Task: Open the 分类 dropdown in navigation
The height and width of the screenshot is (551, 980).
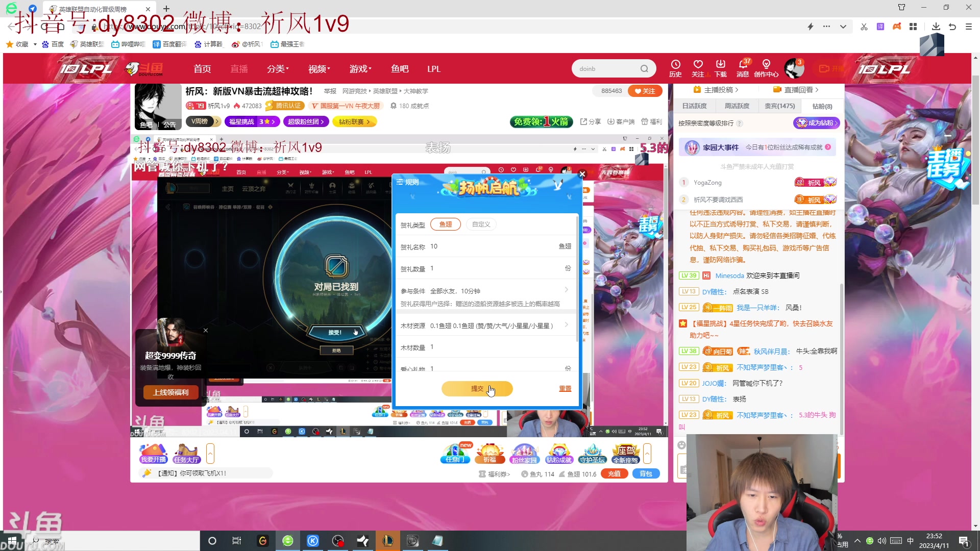Action: tap(278, 68)
